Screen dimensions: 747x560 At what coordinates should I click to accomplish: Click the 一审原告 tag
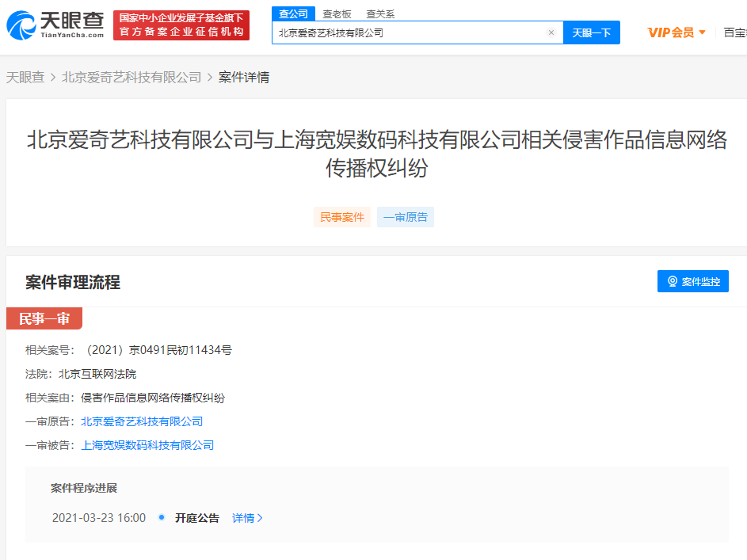point(406,217)
